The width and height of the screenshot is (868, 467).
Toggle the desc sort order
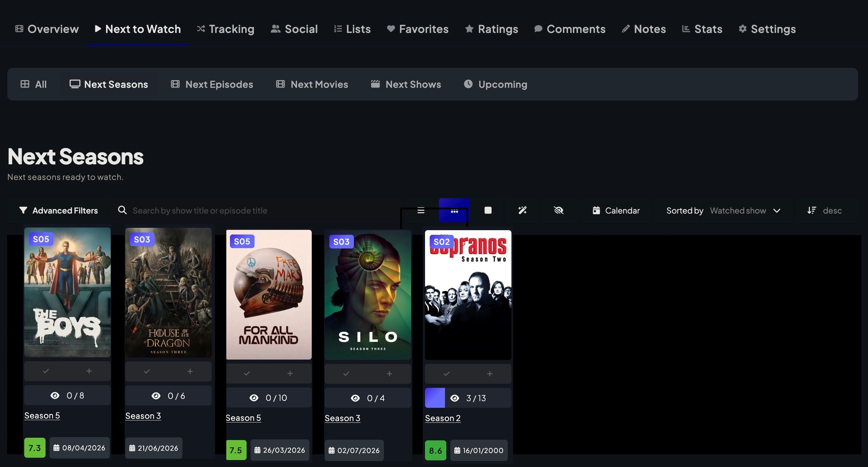(x=824, y=211)
